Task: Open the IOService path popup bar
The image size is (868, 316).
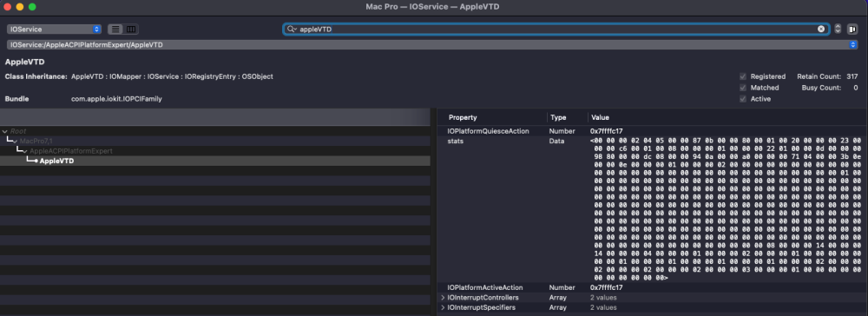Action: [431, 44]
